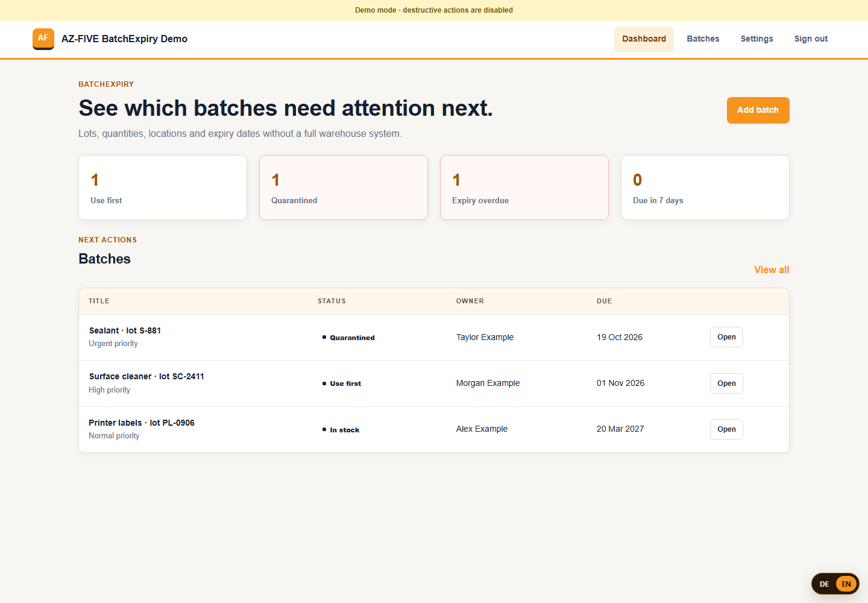The width and height of the screenshot is (868, 603).
Task: Click the In stock status badge
Action: pyautogui.click(x=341, y=430)
